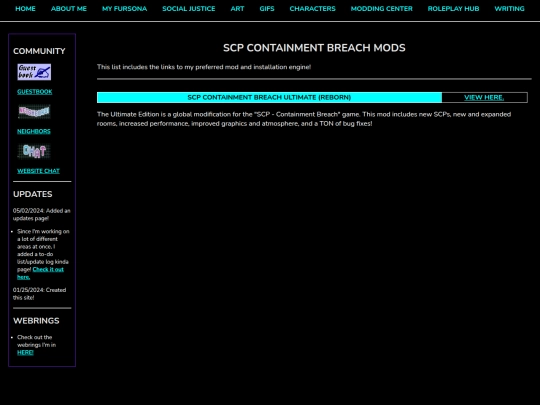
Task: Click the '05/02/2024: Added an updates page!' entry
Action: (x=42, y=215)
